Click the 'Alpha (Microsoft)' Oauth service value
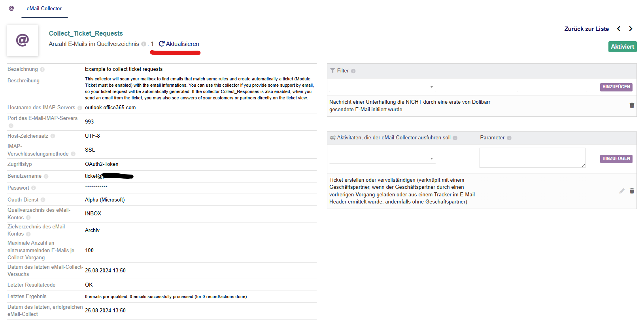This screenshot has height=325, width=644. tap(105, 200)
